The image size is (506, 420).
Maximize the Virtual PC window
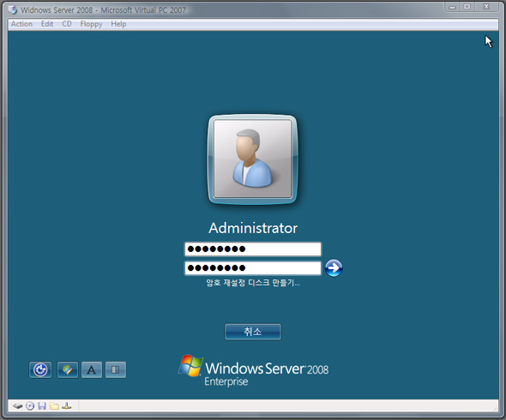pos(467,7)
